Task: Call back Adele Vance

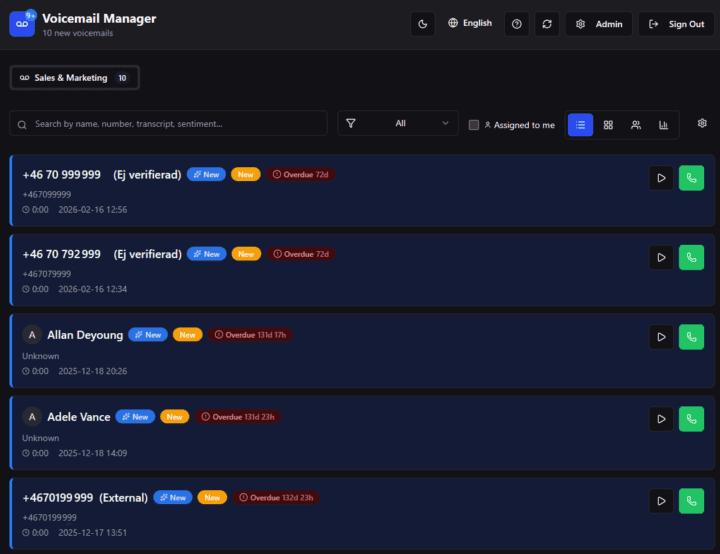Action: coord(692,419)
